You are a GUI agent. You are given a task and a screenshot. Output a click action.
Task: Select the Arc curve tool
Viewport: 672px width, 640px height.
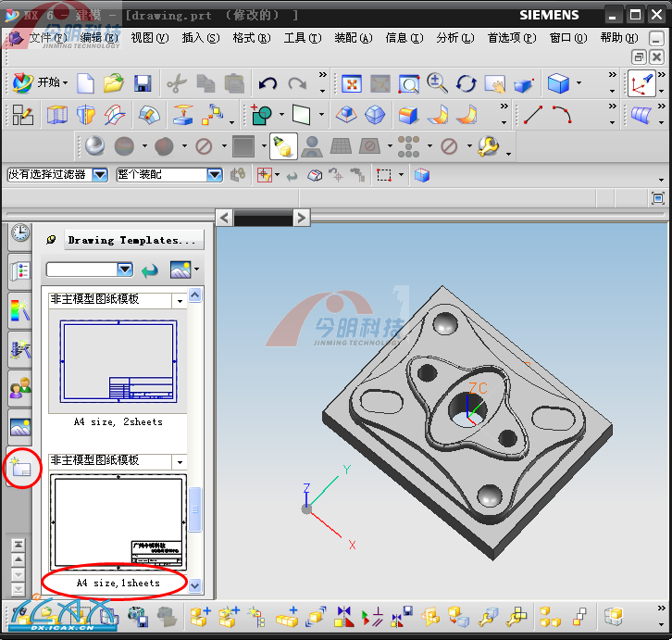pos(562,115)
